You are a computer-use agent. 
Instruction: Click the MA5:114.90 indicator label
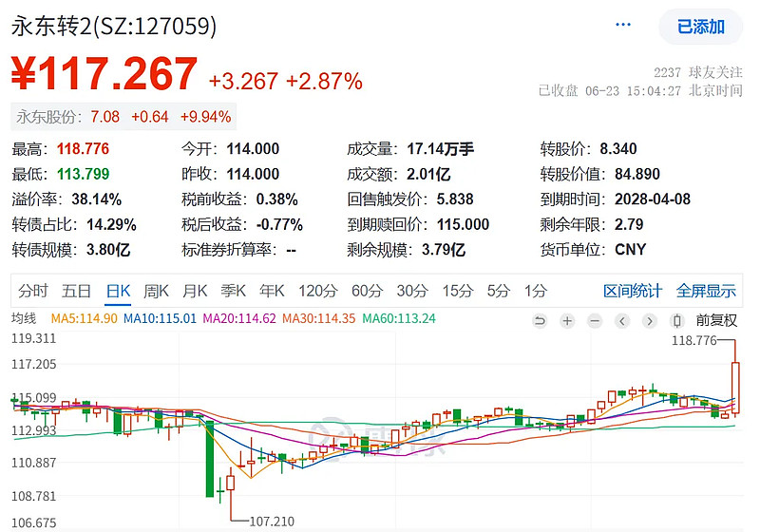pos(84,319)
